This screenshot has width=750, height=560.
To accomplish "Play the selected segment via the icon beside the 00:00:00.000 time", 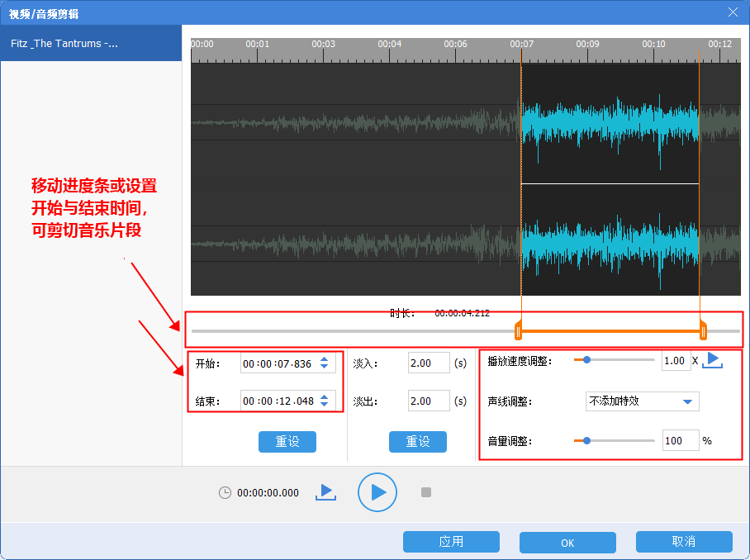I will click(325, 492).
